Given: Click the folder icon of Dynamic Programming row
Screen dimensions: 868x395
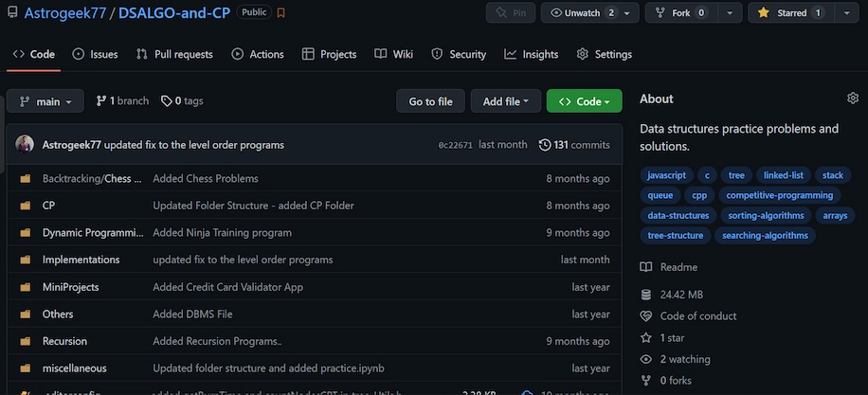Looking at the screenshot, I should (25, 232).
